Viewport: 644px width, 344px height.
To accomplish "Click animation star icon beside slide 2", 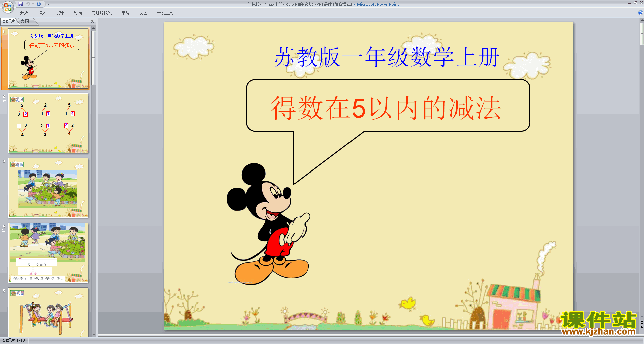I will pos(4,101).
